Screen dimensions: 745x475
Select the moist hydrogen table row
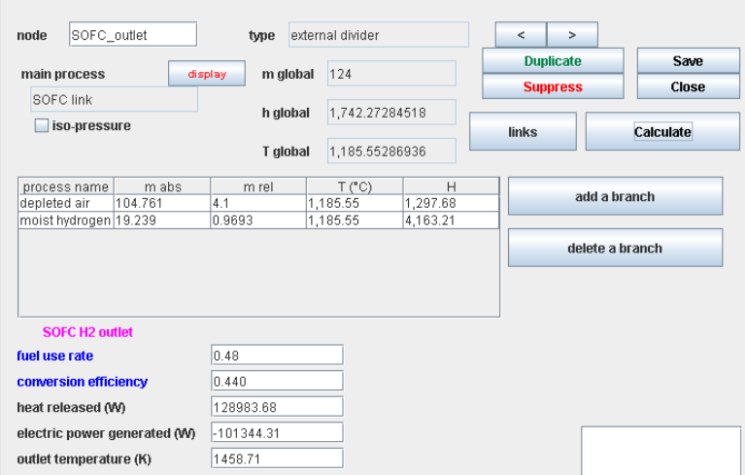pos(66,220)
